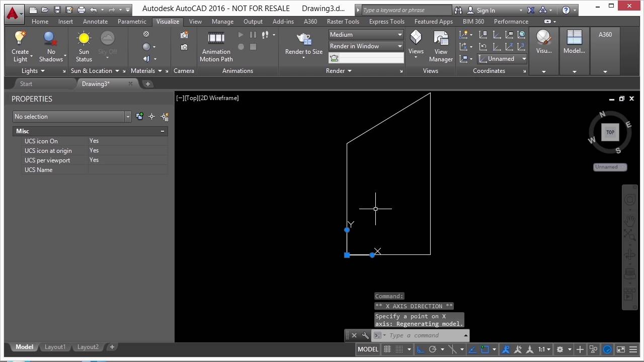Open the annotation scale 1:1 dropdown
644x362 pixels.
(545, 349)
